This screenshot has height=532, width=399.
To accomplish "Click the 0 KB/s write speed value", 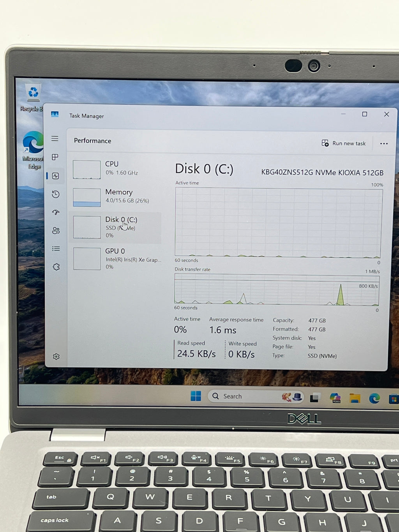I will click(x=242, y=354).
